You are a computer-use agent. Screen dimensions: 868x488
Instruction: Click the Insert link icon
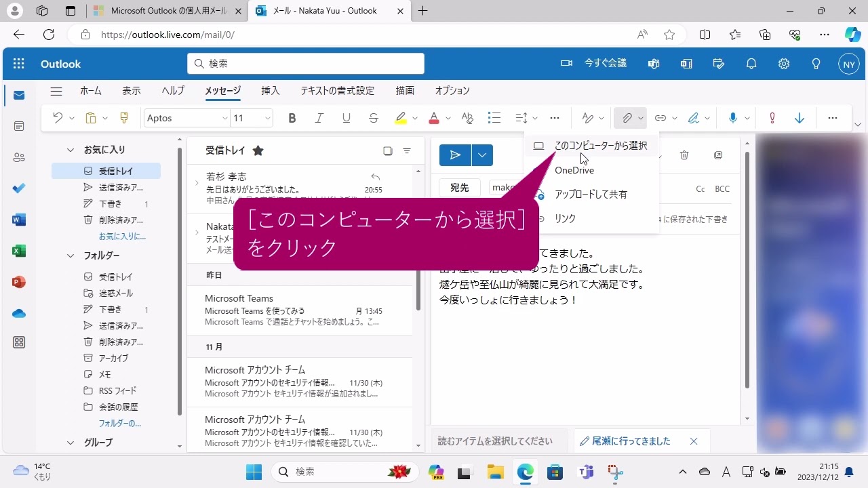click(660, 118)
